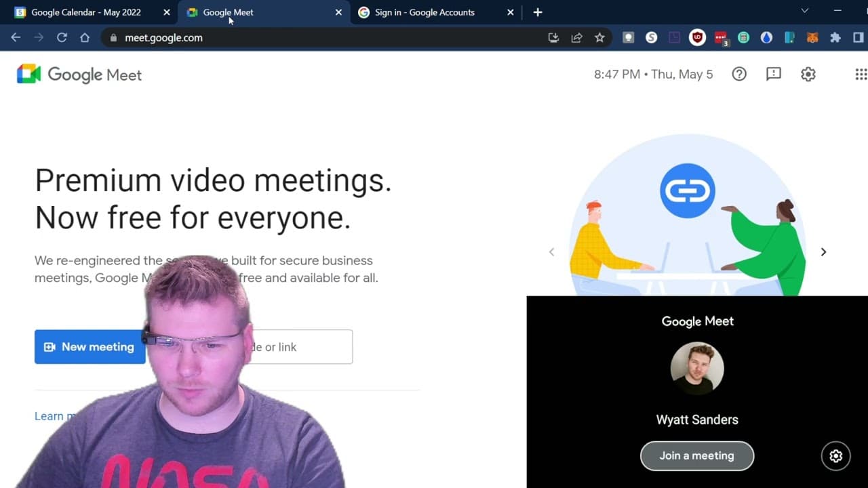The height and width of the screenshot is (488, 868).
Task: Click the blue link icon in the illustration
Action: pos(688,191)
